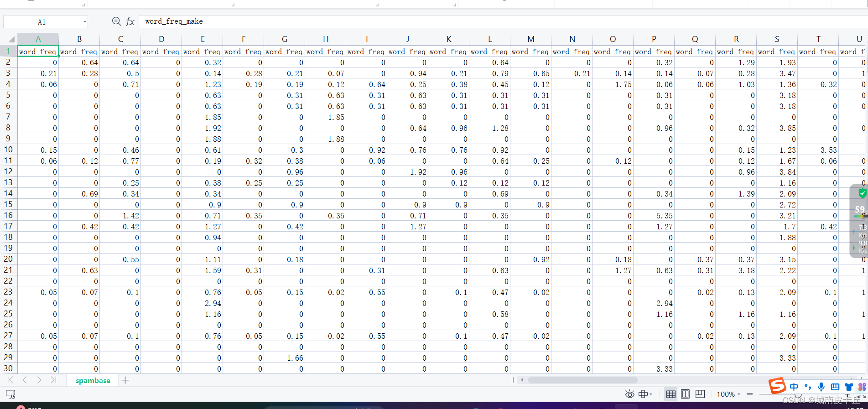This screenshot has width=868, height=409.
Task: Open the 100% zoom level dropdown
Action: (x=728, y=394)
